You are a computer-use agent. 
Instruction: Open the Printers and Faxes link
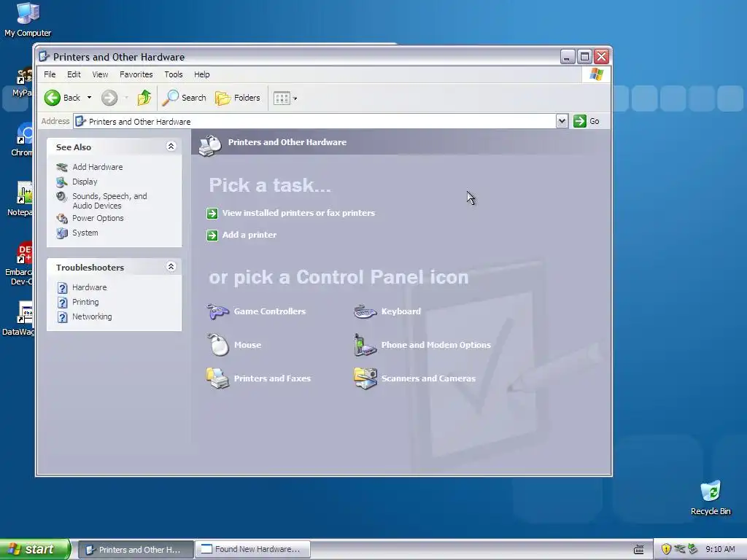click(x=272, y=378)
